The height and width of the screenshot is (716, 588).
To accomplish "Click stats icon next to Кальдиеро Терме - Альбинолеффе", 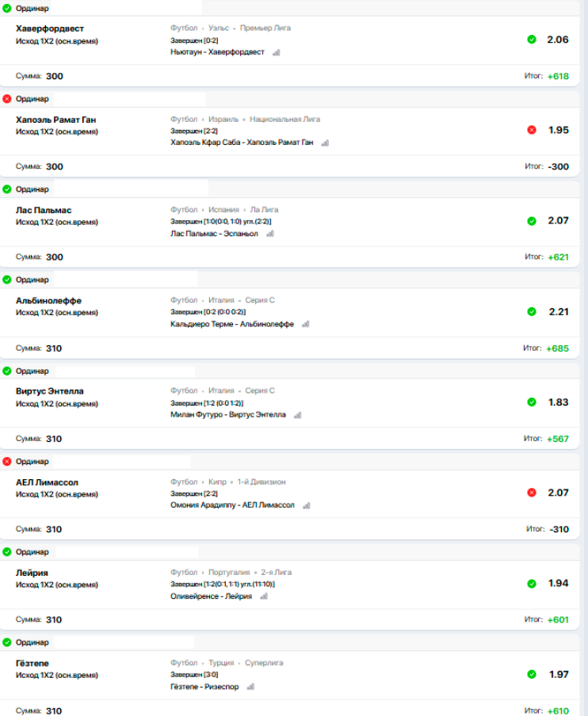I will [306, 325].
